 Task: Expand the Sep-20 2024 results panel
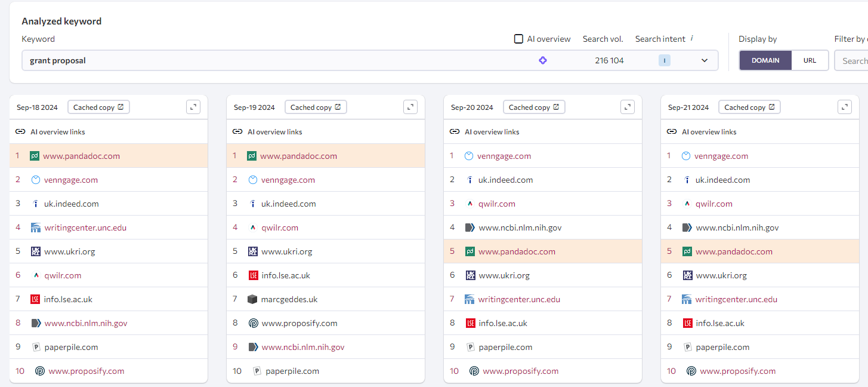(x=627, y=107)
